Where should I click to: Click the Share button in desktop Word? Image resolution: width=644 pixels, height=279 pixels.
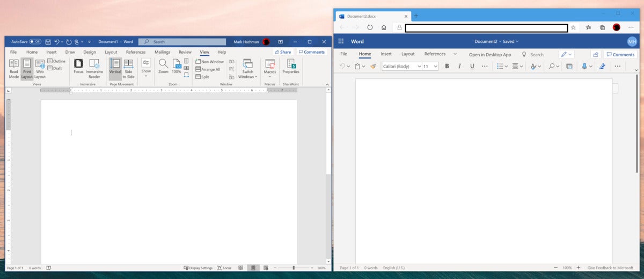coord(283,52)
